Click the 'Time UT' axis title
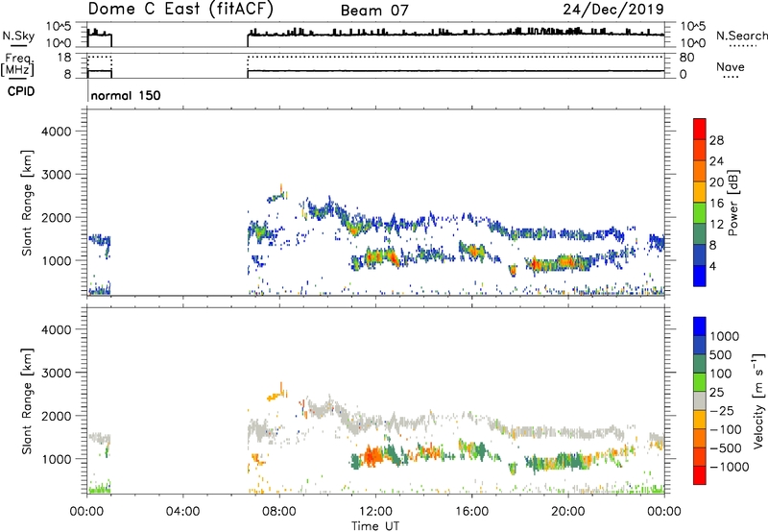Image resolution: width=768 pixels, height=532 pixels. pyautogui.click(x=375, y=526)
